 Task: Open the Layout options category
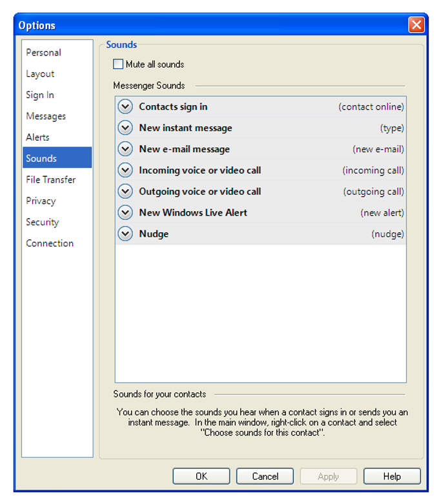pos(57,74)
